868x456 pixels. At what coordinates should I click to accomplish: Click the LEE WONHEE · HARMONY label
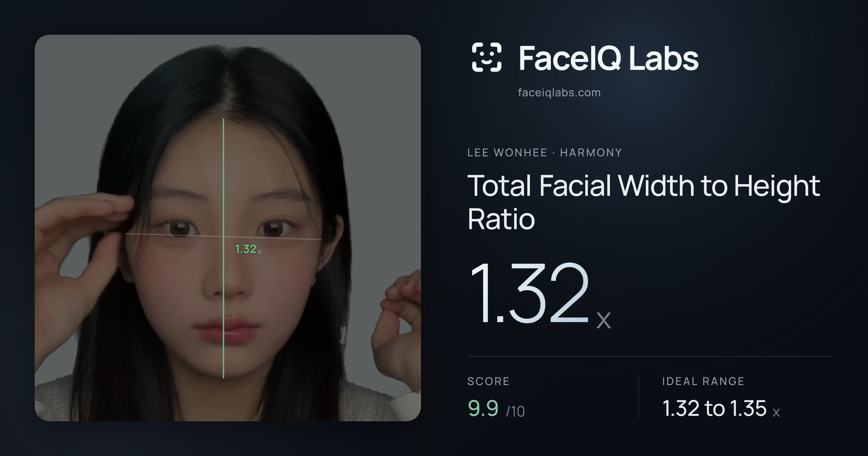[544, 153]
